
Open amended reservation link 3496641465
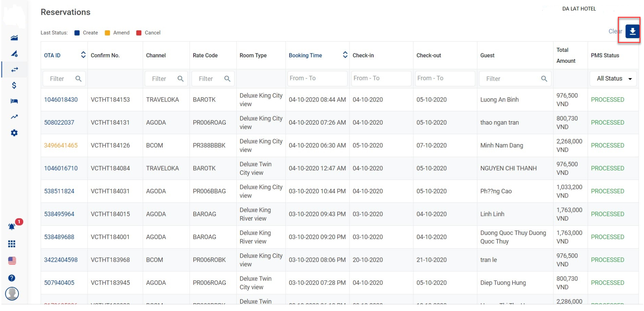tap(61, 145)
